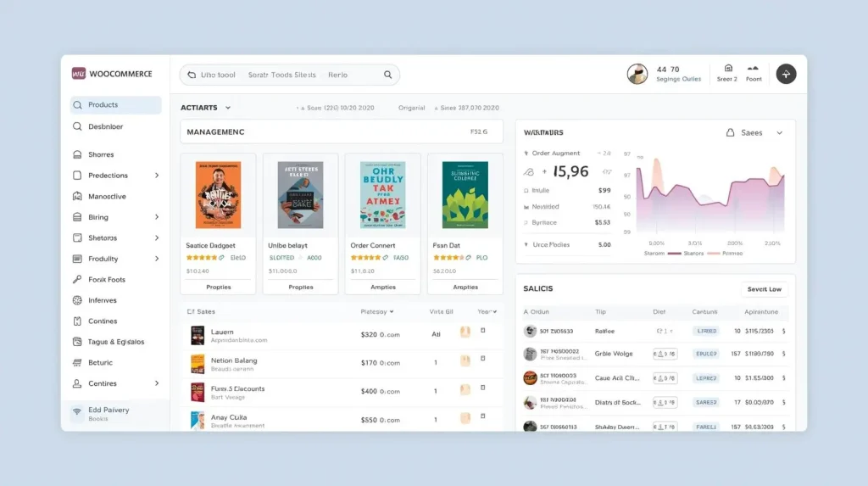Open the Order Connert book cover
Image resolution: width=868 pixels, height=486 pixels.
(x=382, y=195)
